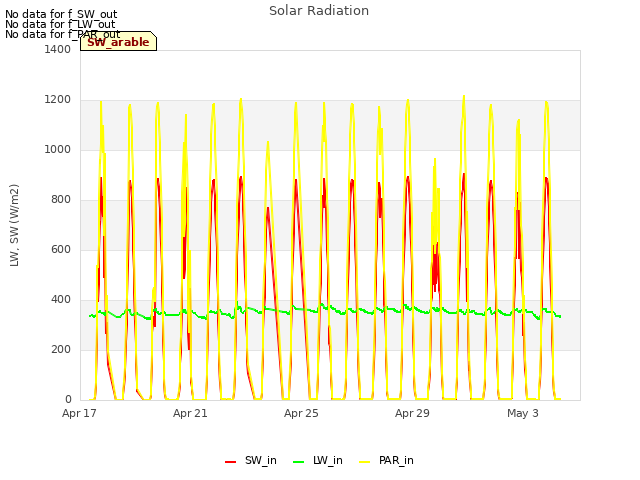Toggle the LW_in legend entry

coord(318,460)
